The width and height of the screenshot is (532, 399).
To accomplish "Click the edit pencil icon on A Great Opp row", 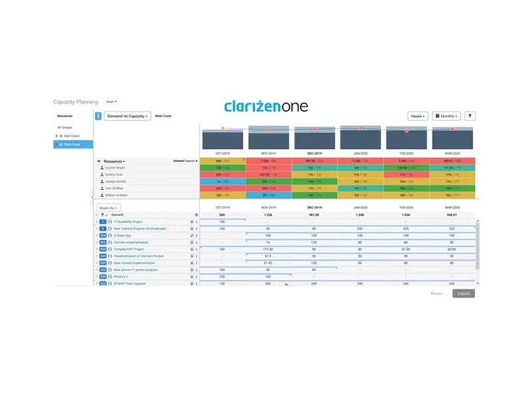I will 192,235.
